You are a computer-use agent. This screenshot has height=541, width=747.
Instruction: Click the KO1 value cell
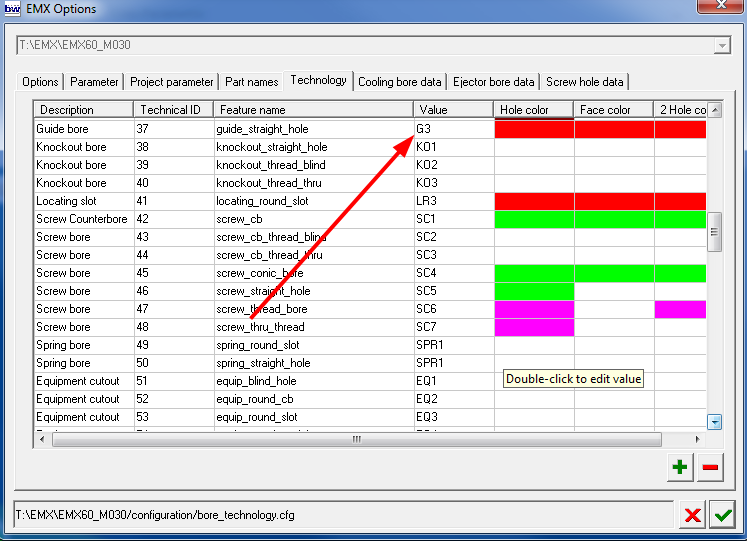click(x=454, y=147)
